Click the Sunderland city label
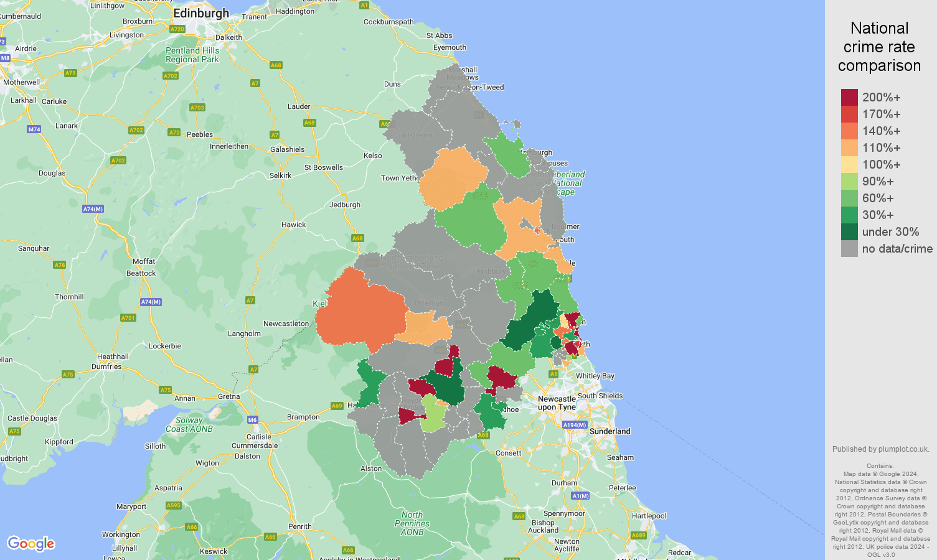Viewport: 937px width, 560px height. click(x=610, y=431)
